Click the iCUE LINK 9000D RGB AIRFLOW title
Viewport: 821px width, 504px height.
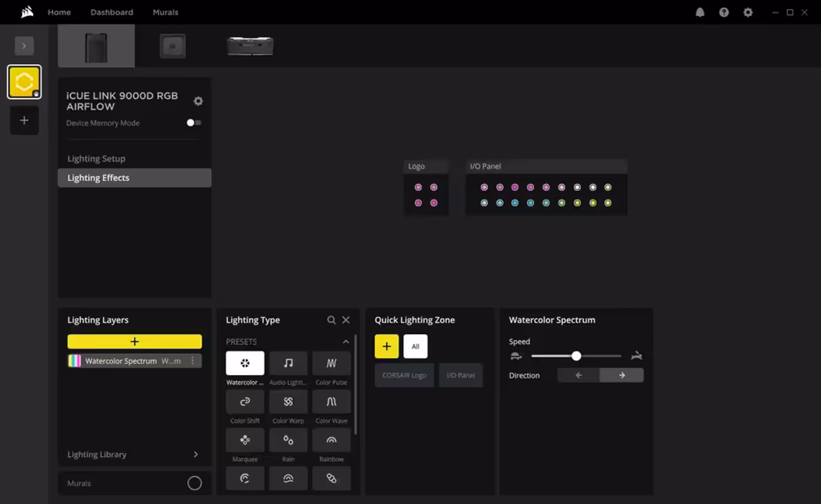click(122, 101)
